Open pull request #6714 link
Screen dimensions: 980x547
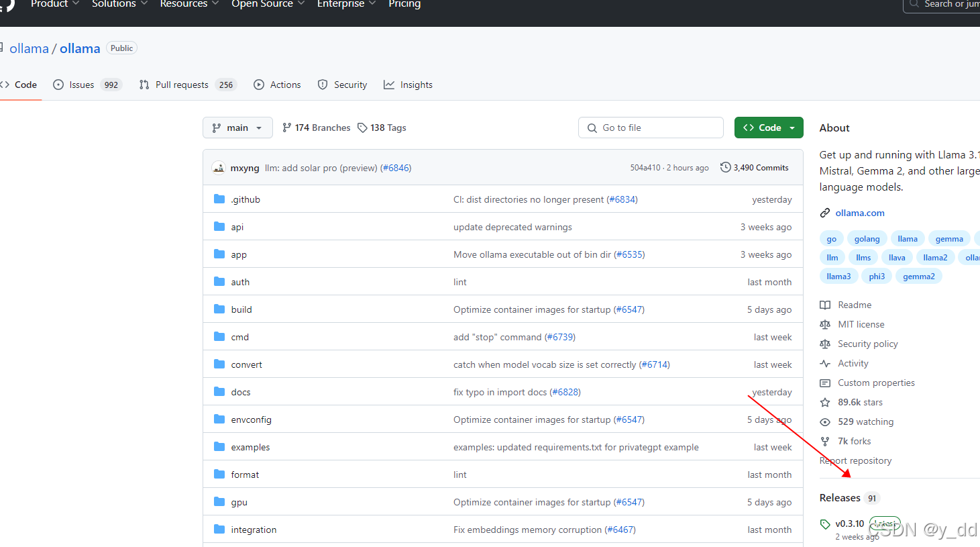pyautogui.click(x=654, y=364)
